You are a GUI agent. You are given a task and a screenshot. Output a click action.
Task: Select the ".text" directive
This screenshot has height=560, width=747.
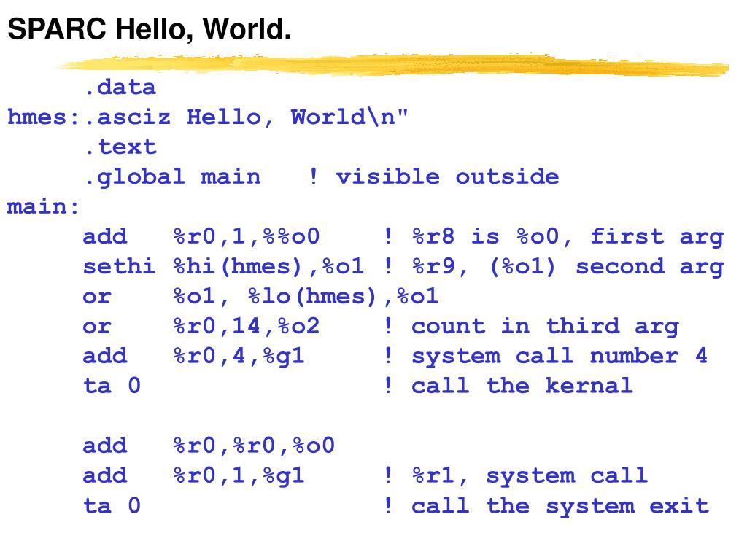[x=121, y=147]
